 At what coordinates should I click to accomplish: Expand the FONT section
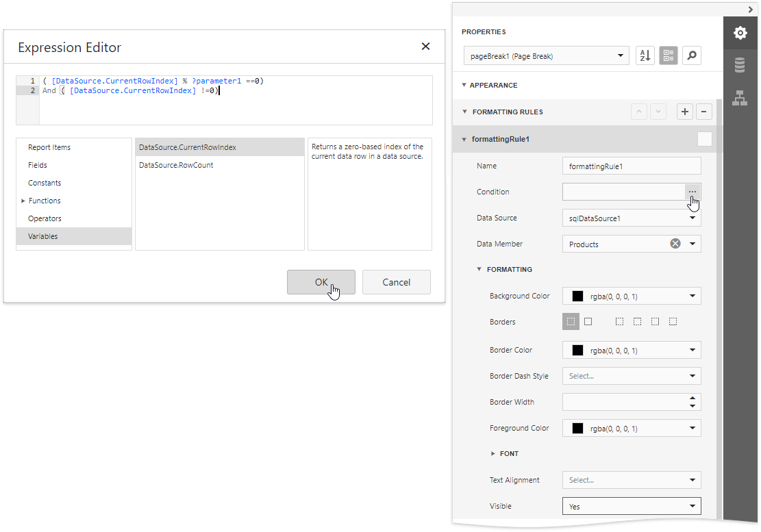493,454
